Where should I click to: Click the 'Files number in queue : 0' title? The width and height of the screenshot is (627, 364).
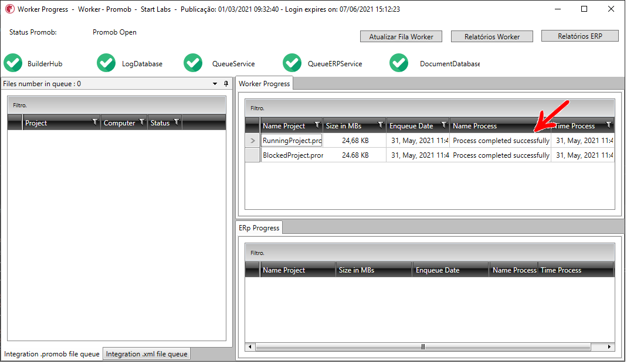click(x=42, y=83)
